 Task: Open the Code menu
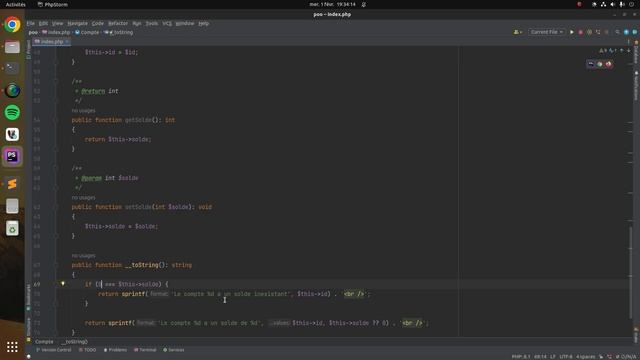(98, 23)
